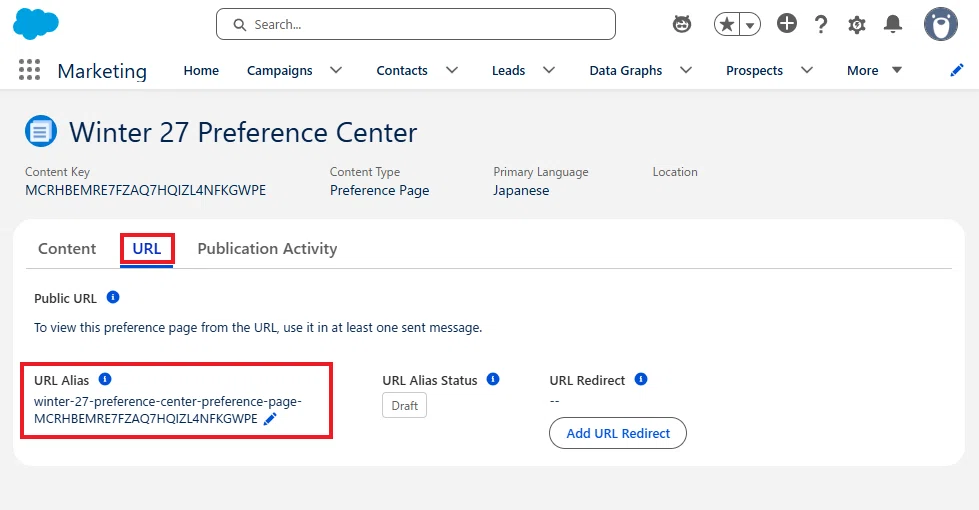Click the winter-27-preference-center URL alias text

(168, 410)
